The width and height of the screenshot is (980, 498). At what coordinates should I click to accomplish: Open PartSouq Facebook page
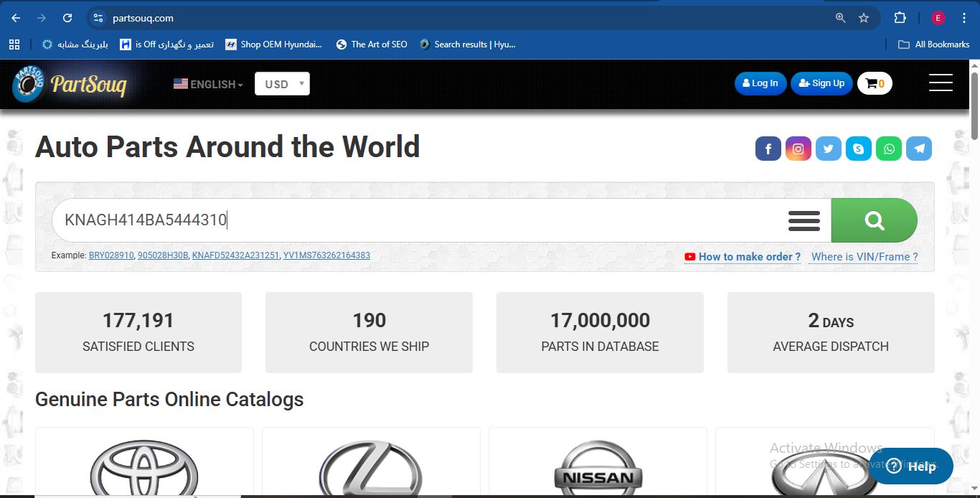pyautogui.click(x=768, y=149)
